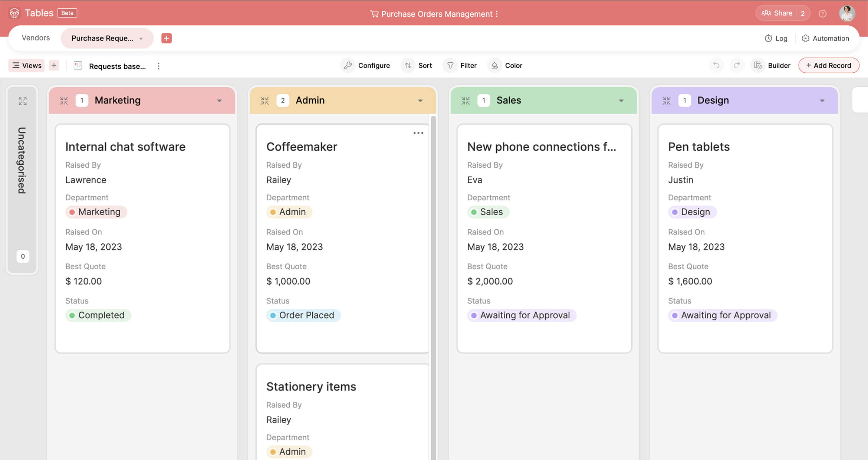Expand the Uncategorised column
Viewport: 868px width, 460px height.
23,101
